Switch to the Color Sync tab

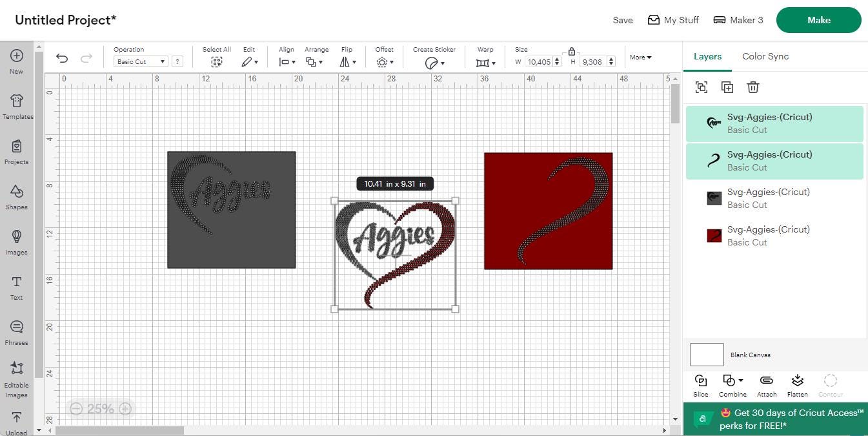[x=765, y=56]
